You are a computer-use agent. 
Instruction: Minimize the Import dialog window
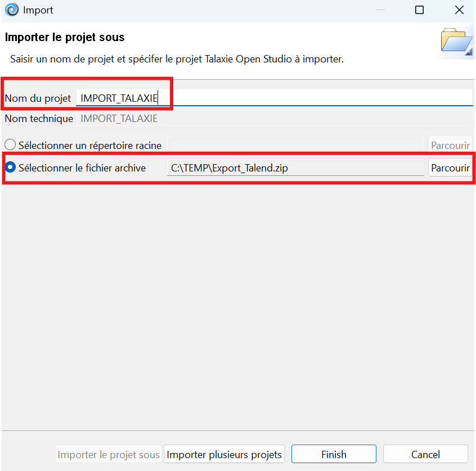pyautogui.click(x=380, y=10)
